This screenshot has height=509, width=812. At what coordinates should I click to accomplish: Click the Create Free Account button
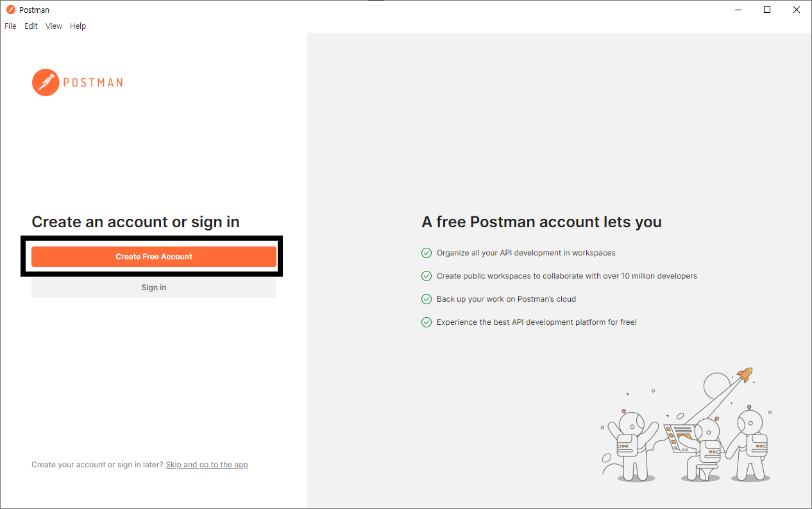pyautogui.click(x=153, y=256)
